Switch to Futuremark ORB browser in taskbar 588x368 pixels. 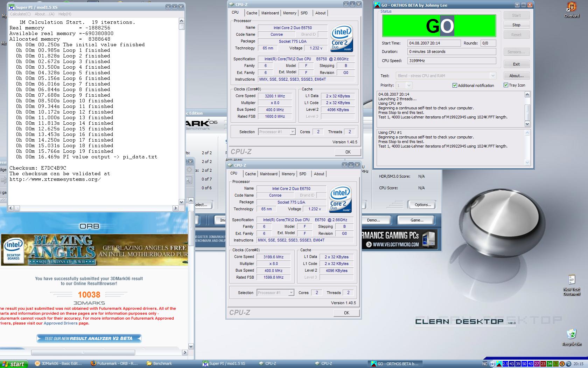tap(114, 364)
